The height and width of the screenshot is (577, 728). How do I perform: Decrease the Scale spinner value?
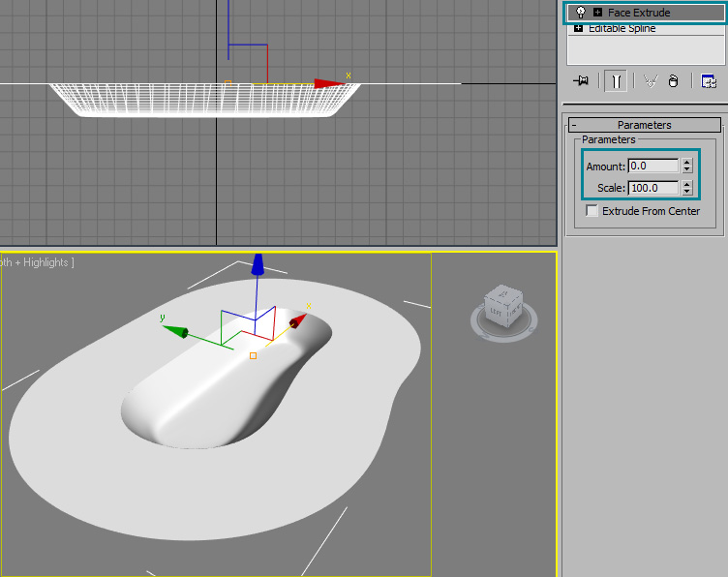(687, 192)
